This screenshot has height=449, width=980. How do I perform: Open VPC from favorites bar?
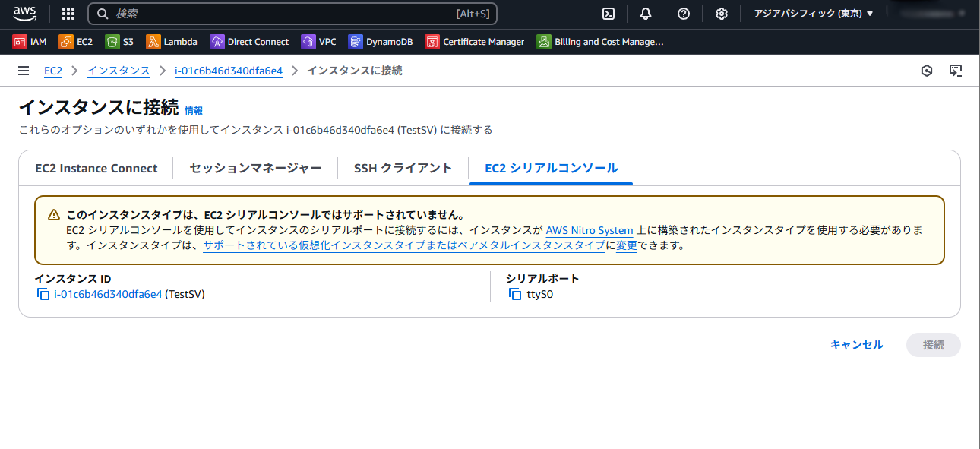click(319, 42)
